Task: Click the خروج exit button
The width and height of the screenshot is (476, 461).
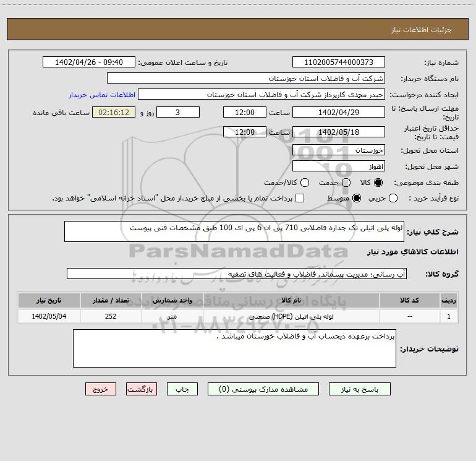Action: point(101,389)
